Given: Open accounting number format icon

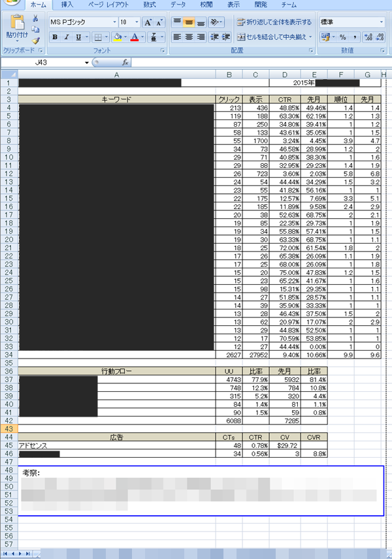Looking at the screenshot, I should [325, 37].
